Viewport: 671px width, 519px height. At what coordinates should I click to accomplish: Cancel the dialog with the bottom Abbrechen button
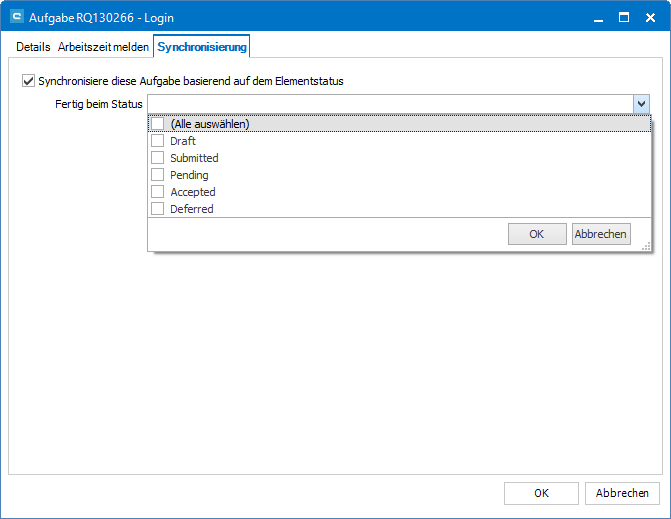click(x=622, y=493)
